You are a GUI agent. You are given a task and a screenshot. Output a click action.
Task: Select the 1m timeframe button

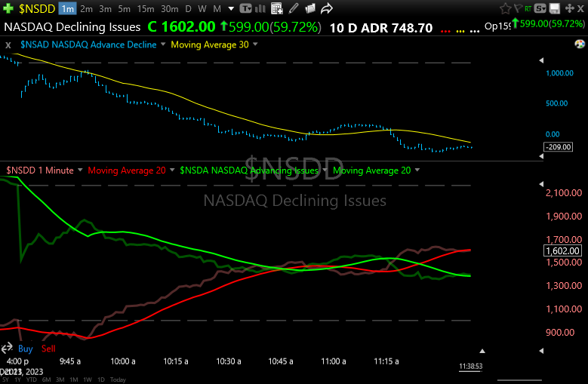(x=68, y=9)
